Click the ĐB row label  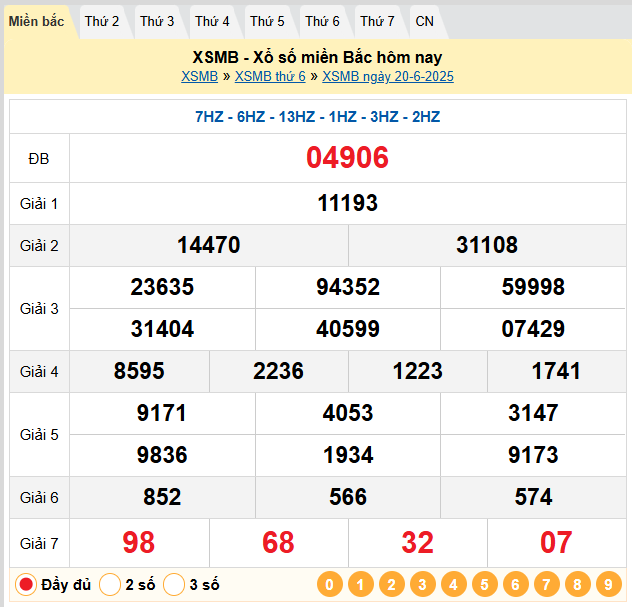(x=39, y=159)
